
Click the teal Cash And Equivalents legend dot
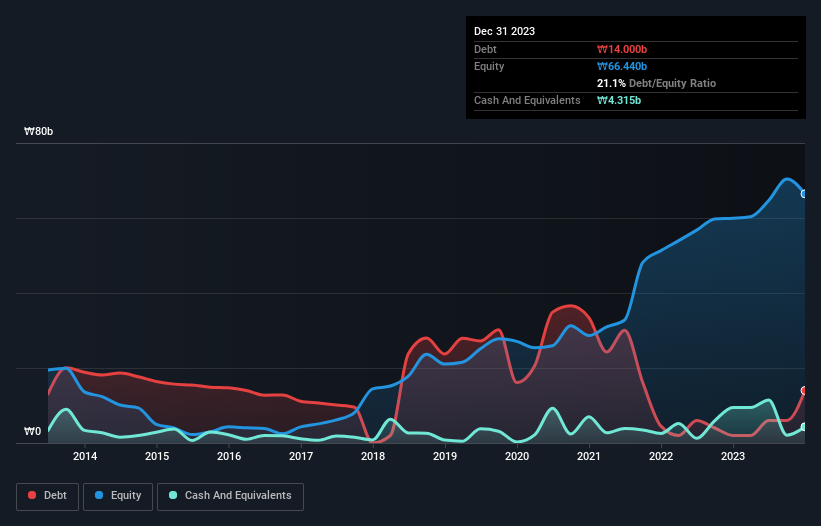point(173,495)
